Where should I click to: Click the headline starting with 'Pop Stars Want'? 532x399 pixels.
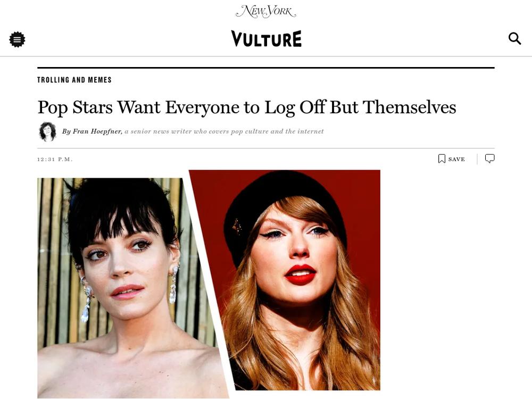click(247, 107)
